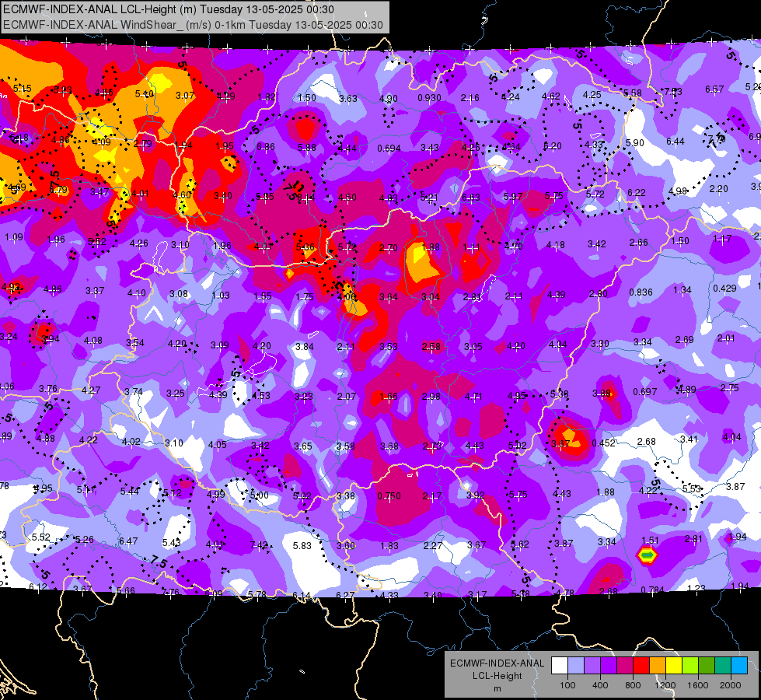Viewport: 761px width, 700px height.
Task: Select the red legend color swatch
Action: pyautogui.click(x=641, y=666)
